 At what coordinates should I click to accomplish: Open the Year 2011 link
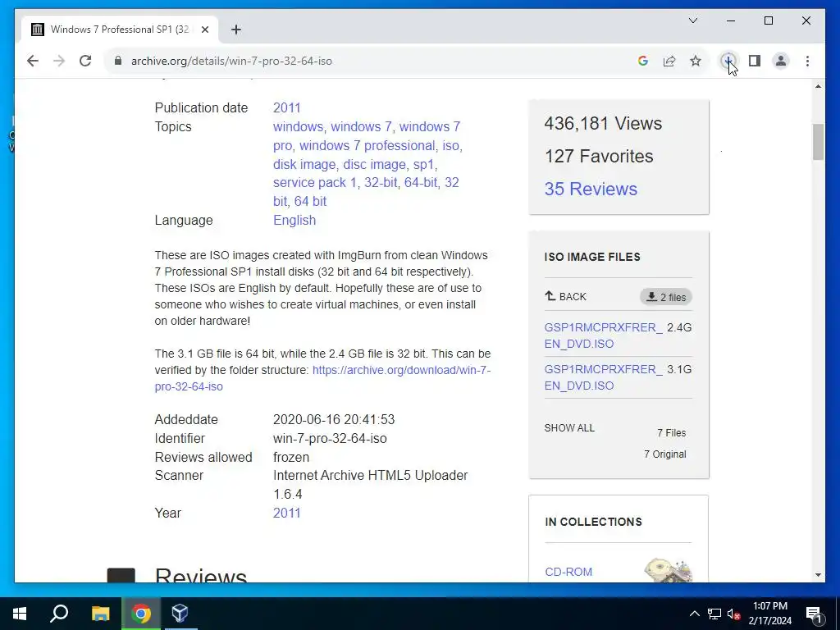pos(286,514)
